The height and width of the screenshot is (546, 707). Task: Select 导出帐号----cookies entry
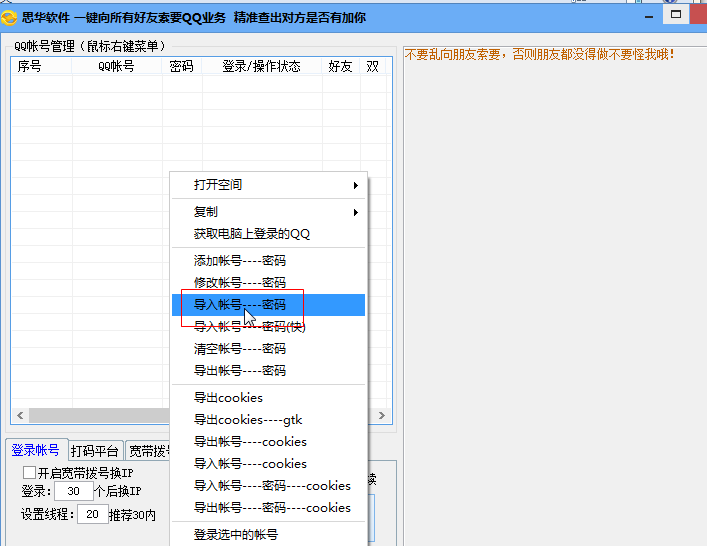pos(268,442)
